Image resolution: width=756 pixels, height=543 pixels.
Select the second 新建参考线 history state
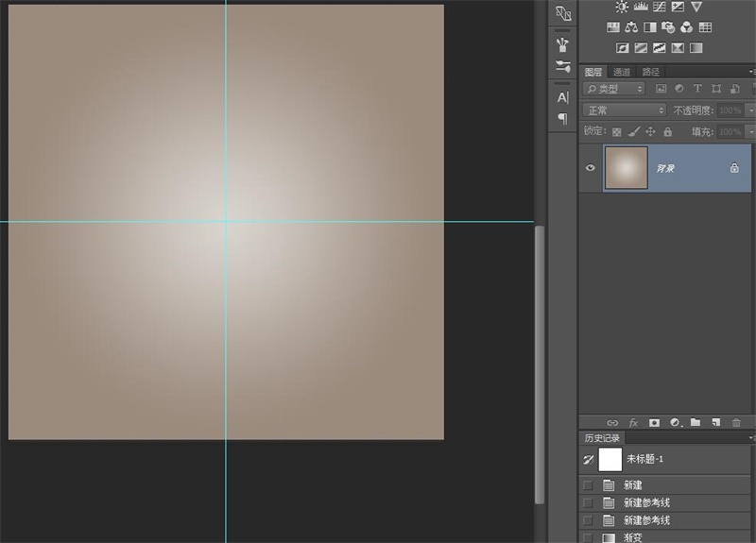(x=665, y=521)
